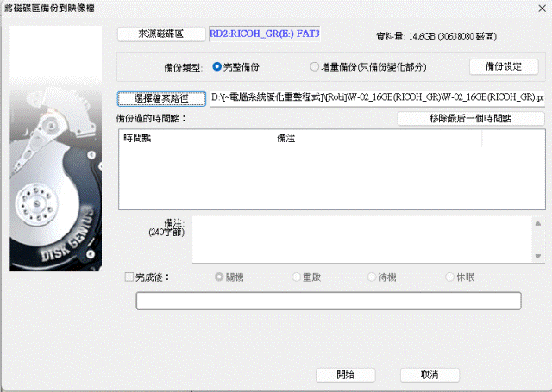Click 移除最后一個時間點 remove last time point button
The height and width of the screenshot is (392, 552).
coord(471,119)
